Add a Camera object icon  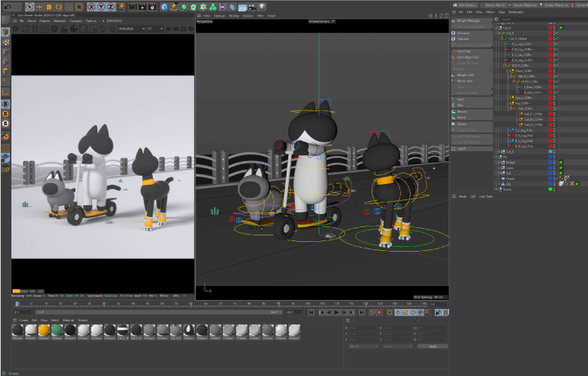pos(252,7)
